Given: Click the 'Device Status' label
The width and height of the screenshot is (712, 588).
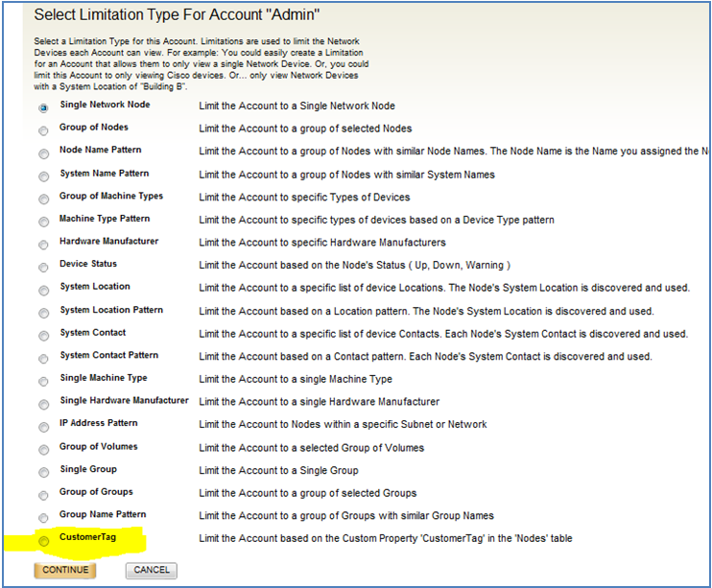Looking at the screenshot, I should (x=88, y=264).
